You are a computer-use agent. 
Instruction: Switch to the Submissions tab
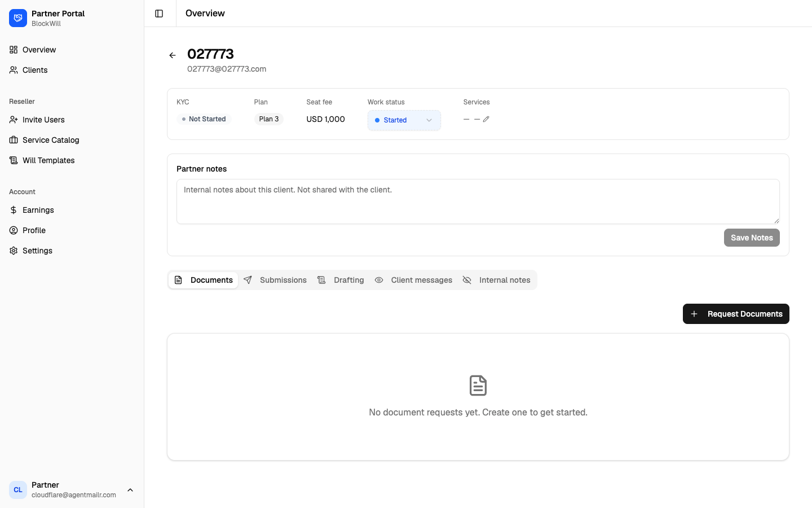click(275, 280)
